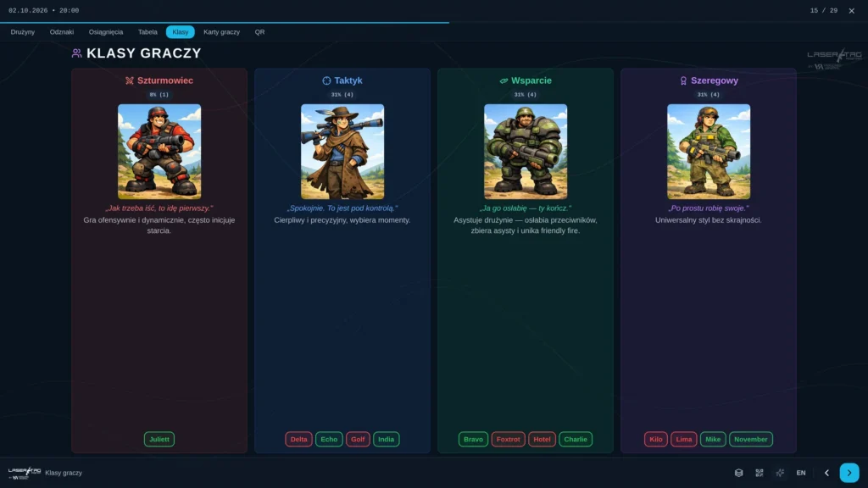
Task: Switch to the Odznaki tab
Action: pyautogui.click(x=61, y=32)
